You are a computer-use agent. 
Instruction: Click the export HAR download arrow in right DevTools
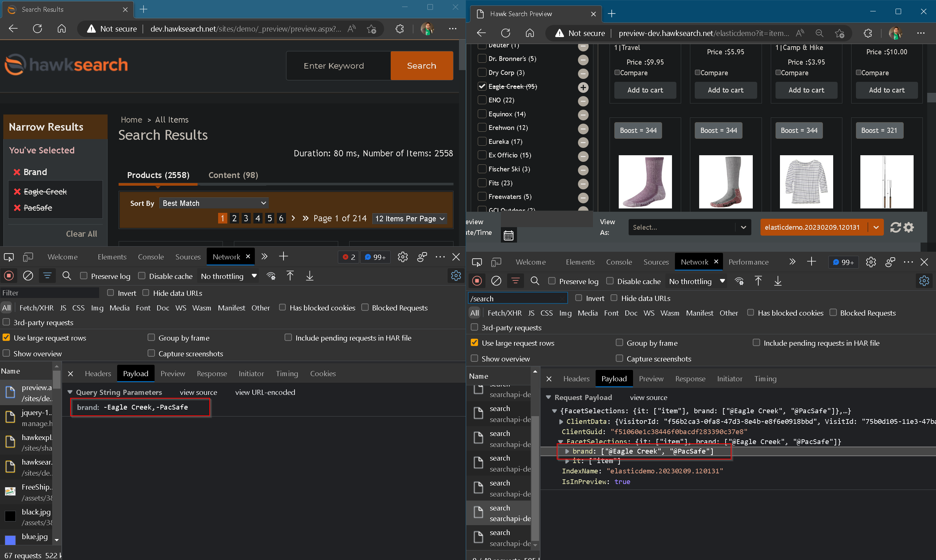[777, 281]
